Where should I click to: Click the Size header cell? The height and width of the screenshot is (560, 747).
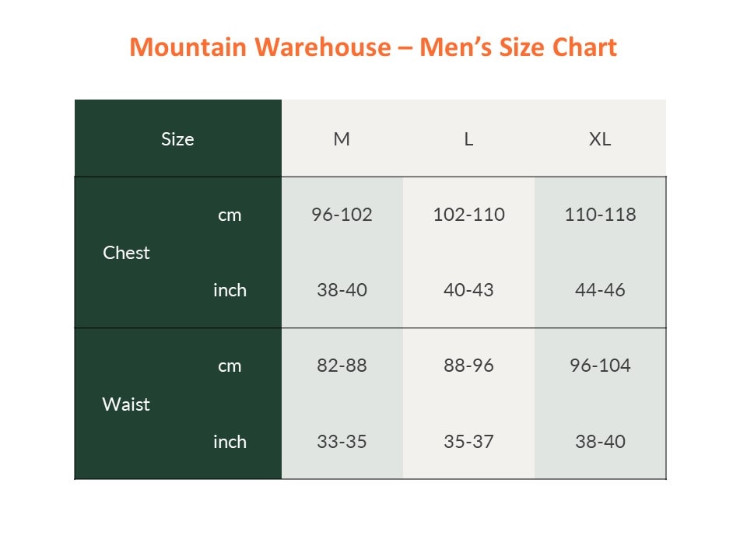[x=177, y=139]
